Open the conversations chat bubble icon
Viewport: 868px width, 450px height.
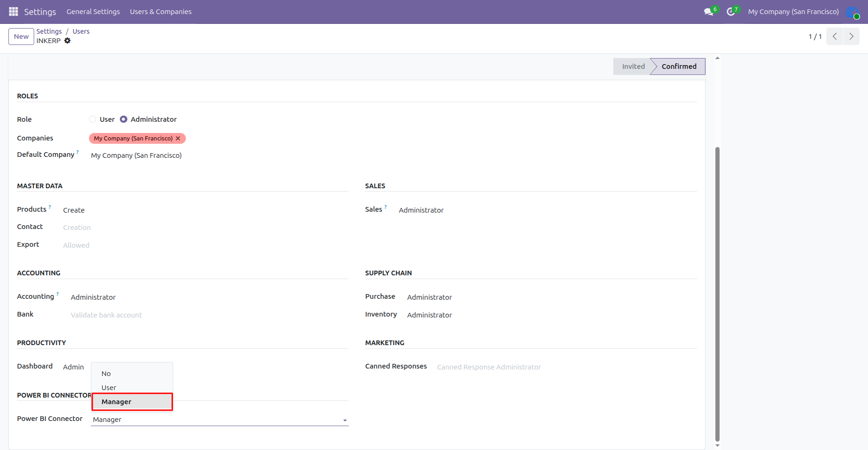coord(709,12)
